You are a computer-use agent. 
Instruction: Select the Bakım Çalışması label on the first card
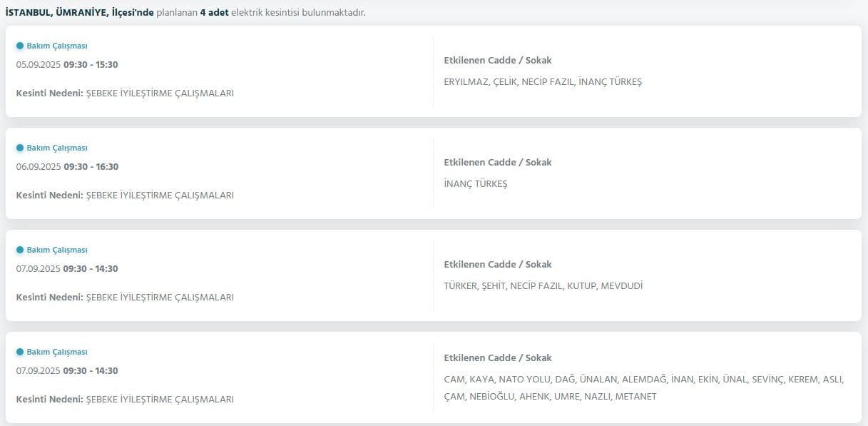pyautogui.click(x=57, y=46)
